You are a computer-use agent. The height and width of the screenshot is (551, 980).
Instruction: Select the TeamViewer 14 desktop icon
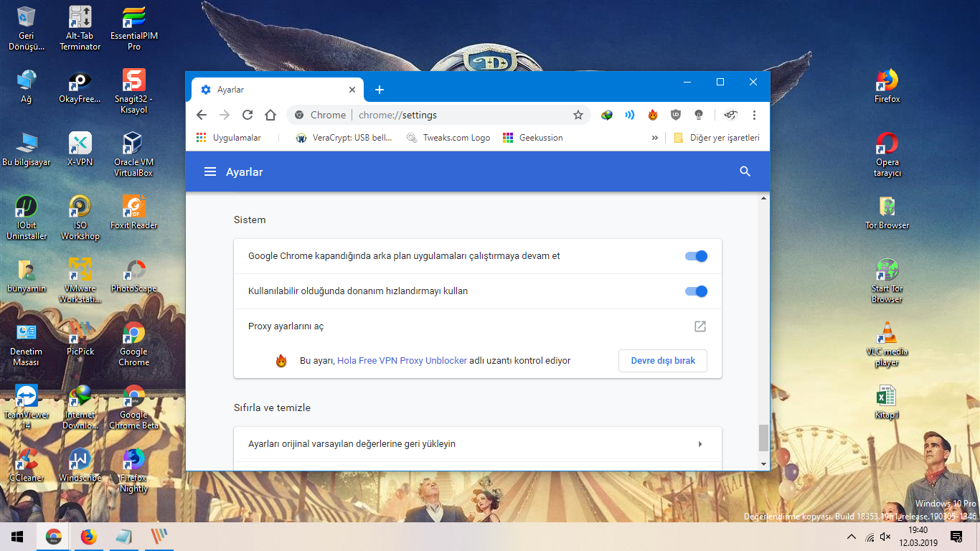[27, 407]
